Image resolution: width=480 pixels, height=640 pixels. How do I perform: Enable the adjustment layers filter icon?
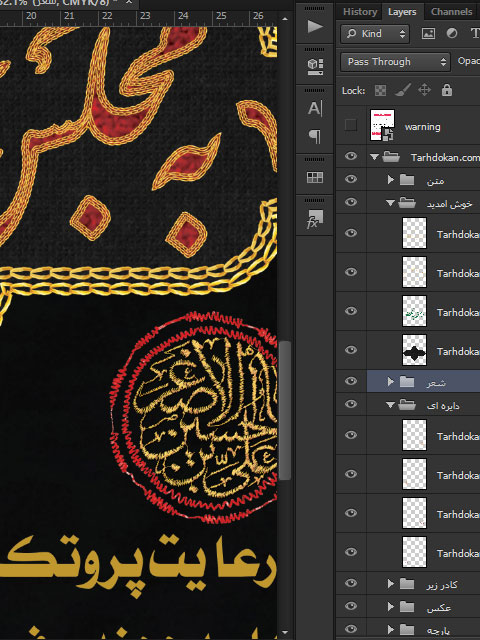click(x=451, y=33)
